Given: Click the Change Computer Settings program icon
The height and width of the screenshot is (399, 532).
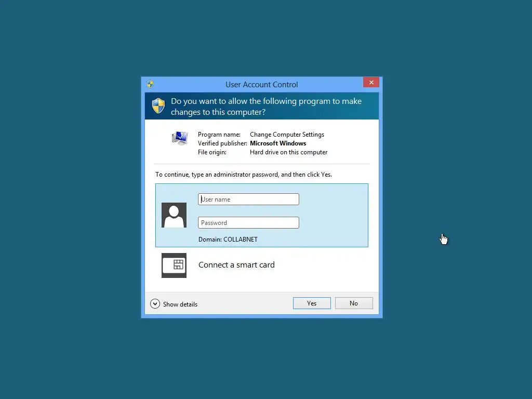Looking at the screenshot, I should point(180,138).
